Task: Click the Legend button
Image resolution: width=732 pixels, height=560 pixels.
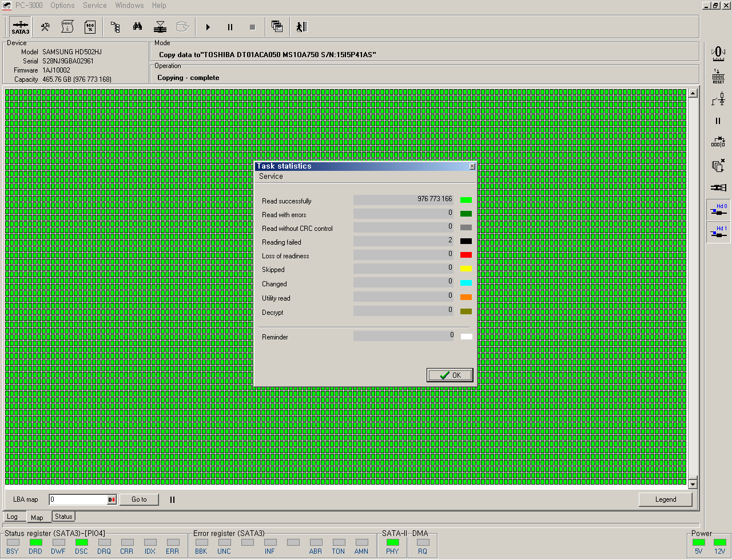Action: point(666,499)
